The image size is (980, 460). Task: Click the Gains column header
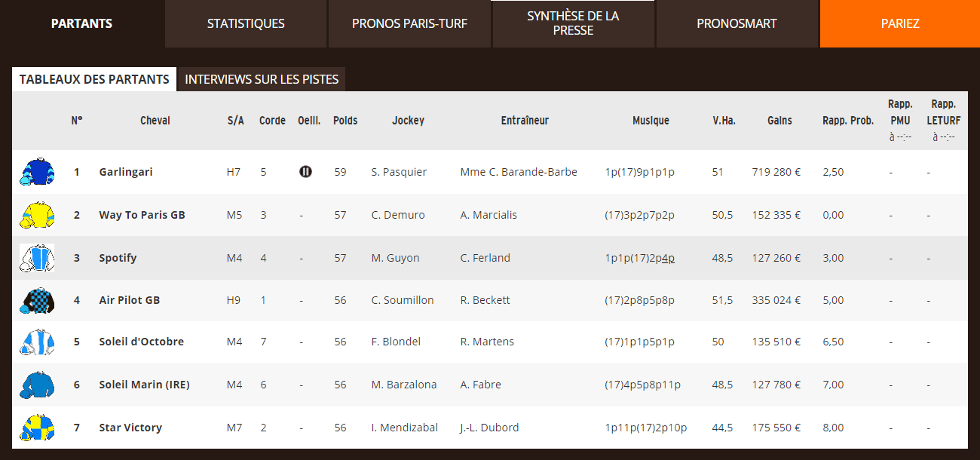coord(779,121)
